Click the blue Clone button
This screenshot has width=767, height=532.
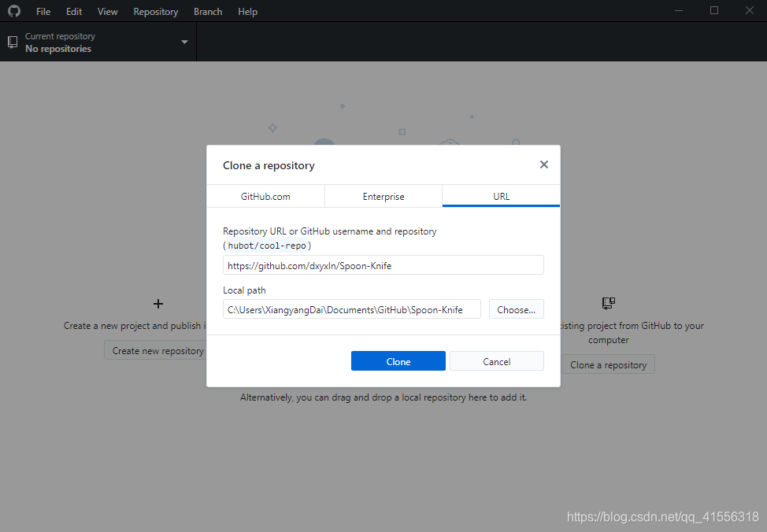point(398,361)
